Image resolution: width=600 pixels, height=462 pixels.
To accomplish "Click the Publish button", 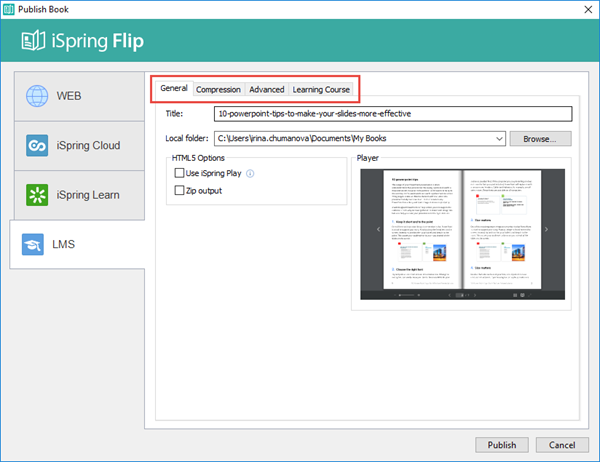I will [502, 445].
